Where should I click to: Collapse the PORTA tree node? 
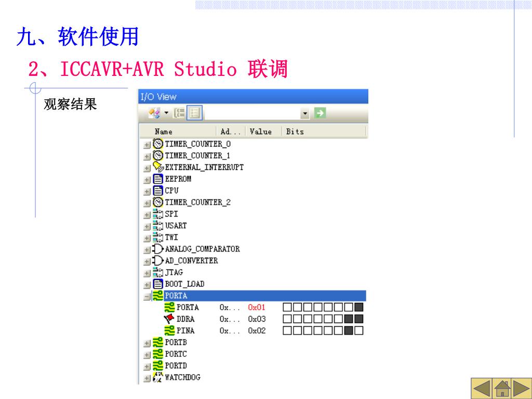(147, 297)
